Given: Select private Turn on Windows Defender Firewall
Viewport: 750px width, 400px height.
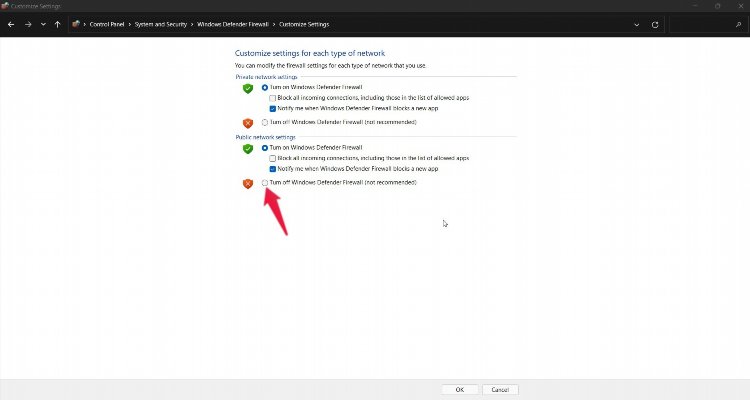Looking at the screenshot, I should point(265,88).
